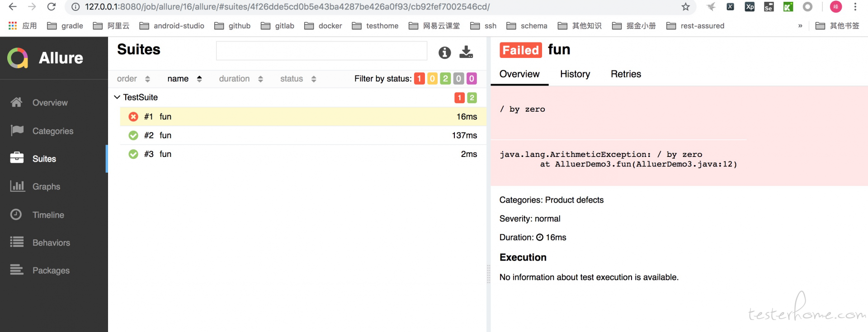Open the rest-assured bookmark folder
The image size is (868, 332).
coord(695,26)
